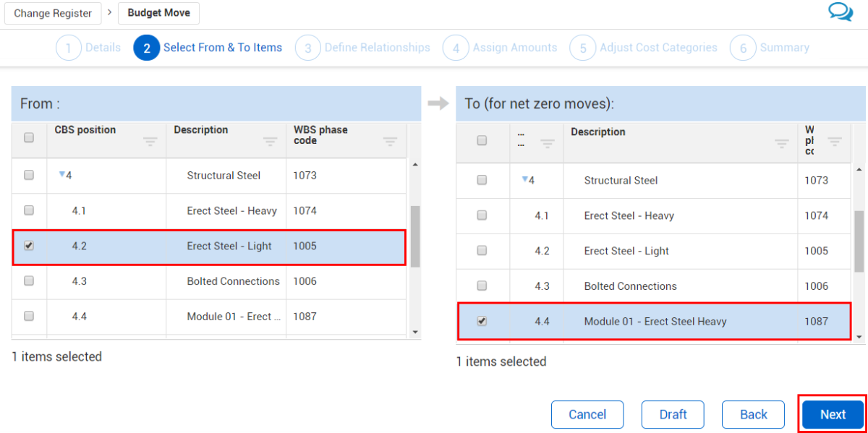Check the 4.3 Bolted Connections checkbox in From
The width and height of the screenshot is (868, 433).
pos(29,281)
